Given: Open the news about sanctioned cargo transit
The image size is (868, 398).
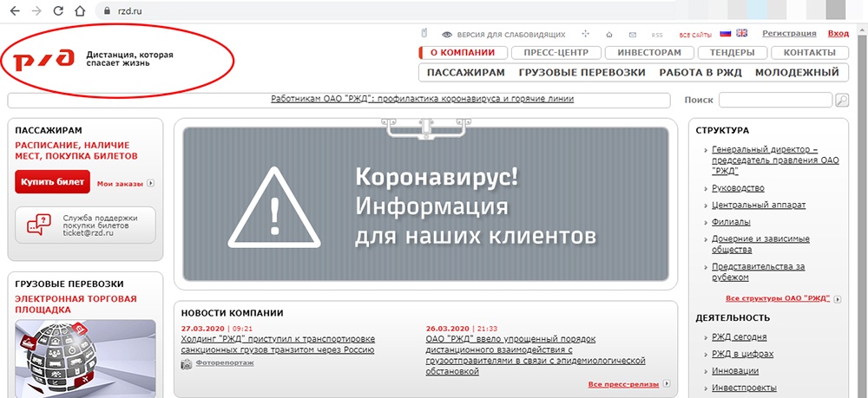Looking at the screenshot, I should pyautogui.click(x=278, y=344).
